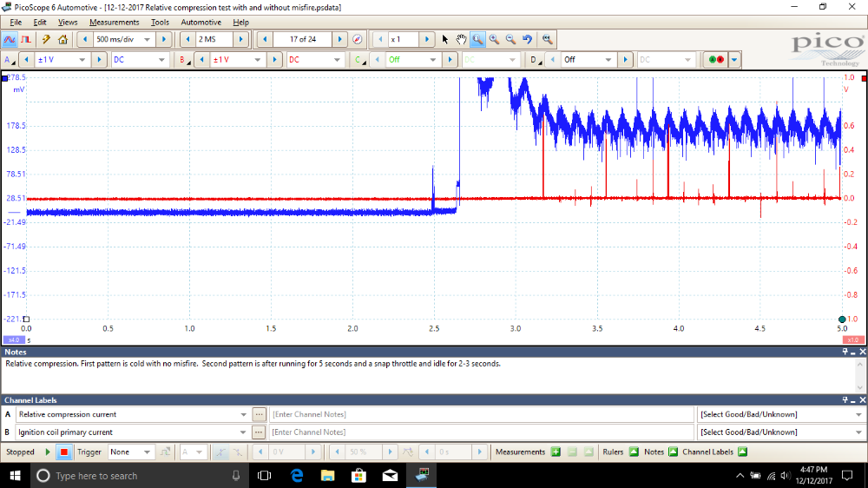The width and height of the screenshot is (868, 488).
Task: Go to the next waveform buffer
Action: 339,39
